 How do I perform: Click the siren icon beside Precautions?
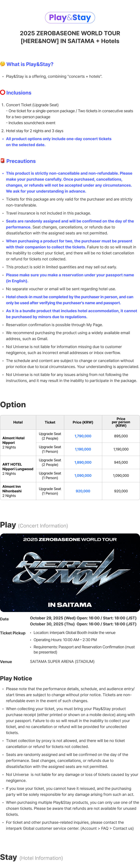tap(3, 161)
